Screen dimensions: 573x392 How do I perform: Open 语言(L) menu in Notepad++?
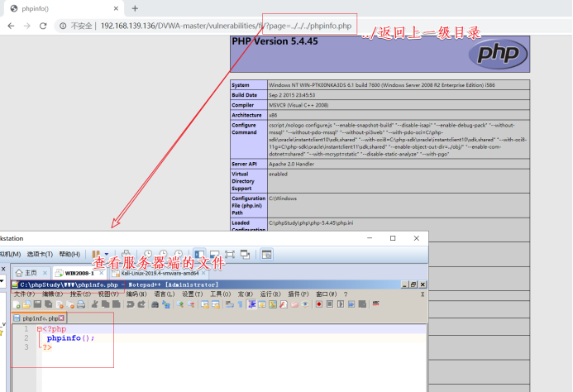pyautogui.click(x=165, y=294)
